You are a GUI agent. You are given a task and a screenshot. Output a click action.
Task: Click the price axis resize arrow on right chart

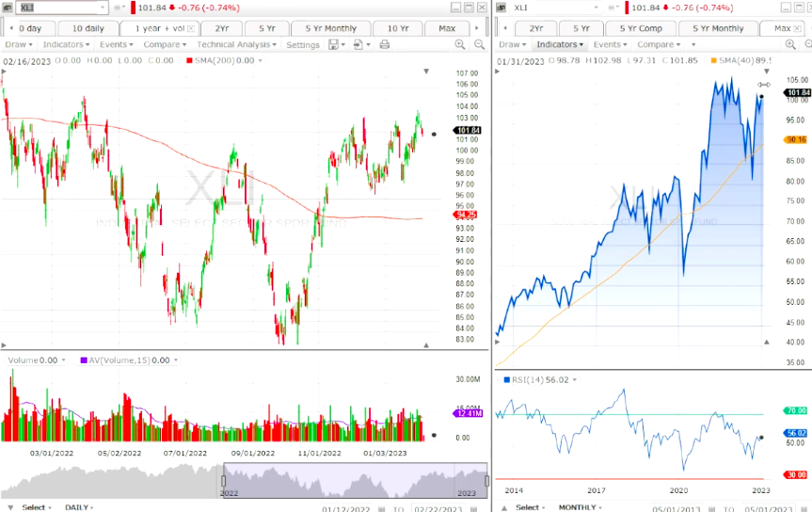pos(764,85)
